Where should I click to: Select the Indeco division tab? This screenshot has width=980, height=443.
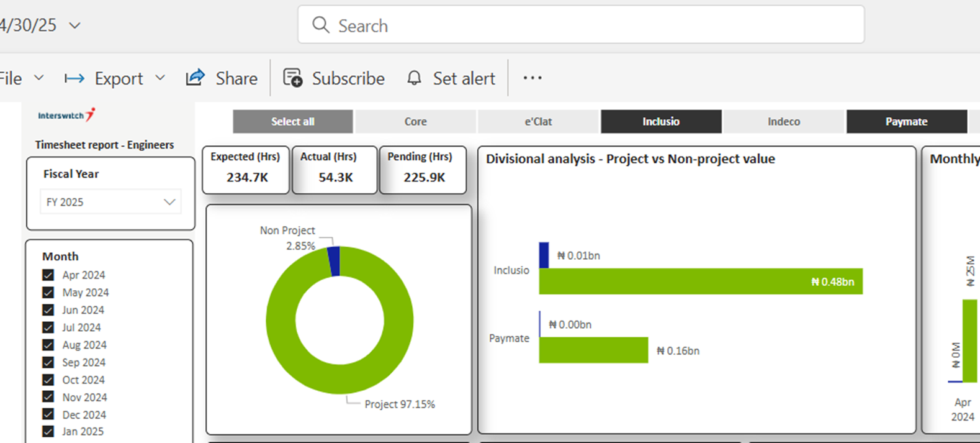pos(783,122)
